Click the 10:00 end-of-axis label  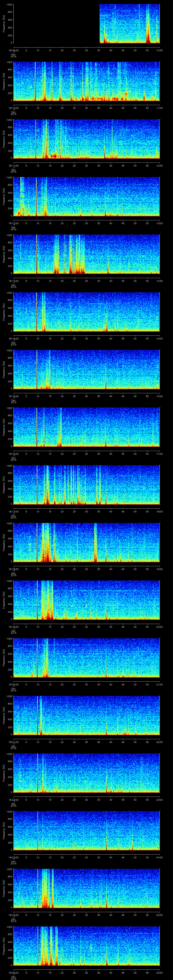tap(159, 50)
